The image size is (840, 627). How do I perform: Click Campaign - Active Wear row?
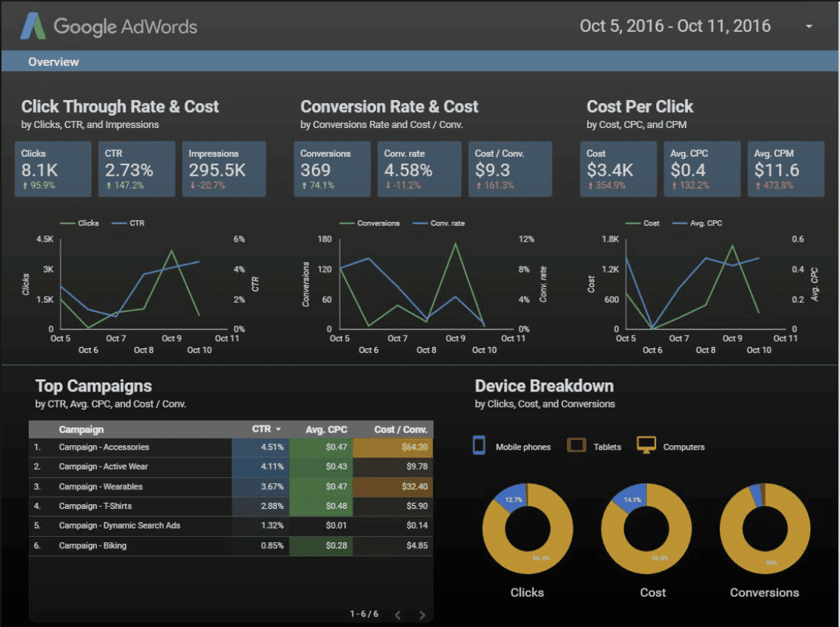click(231, 466)
